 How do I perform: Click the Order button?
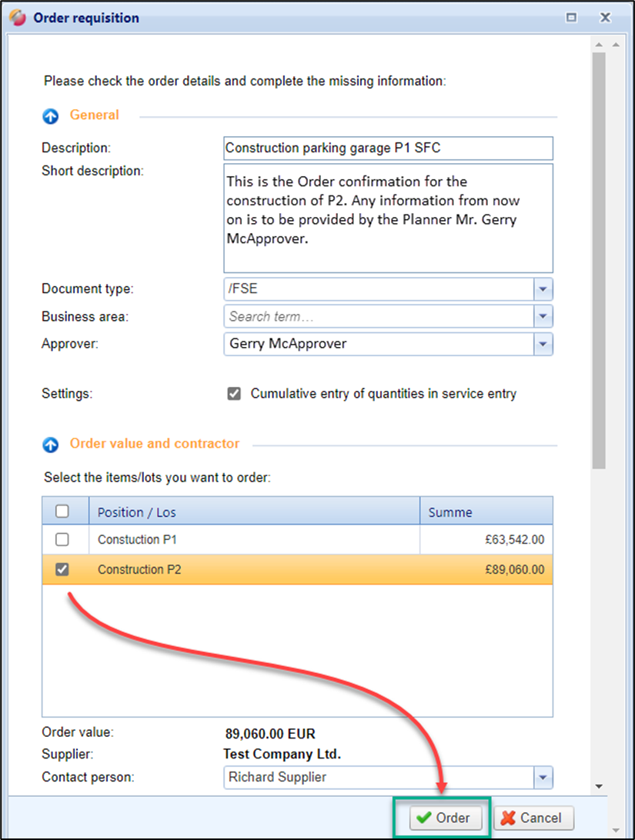pyautogui.click(x=443, y=818)
